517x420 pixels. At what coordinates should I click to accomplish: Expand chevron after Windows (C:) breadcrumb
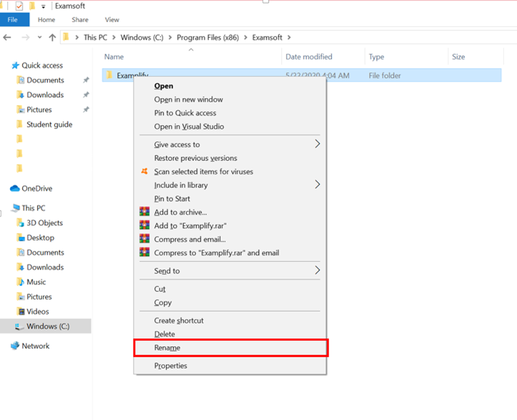[x=170, y=38]
